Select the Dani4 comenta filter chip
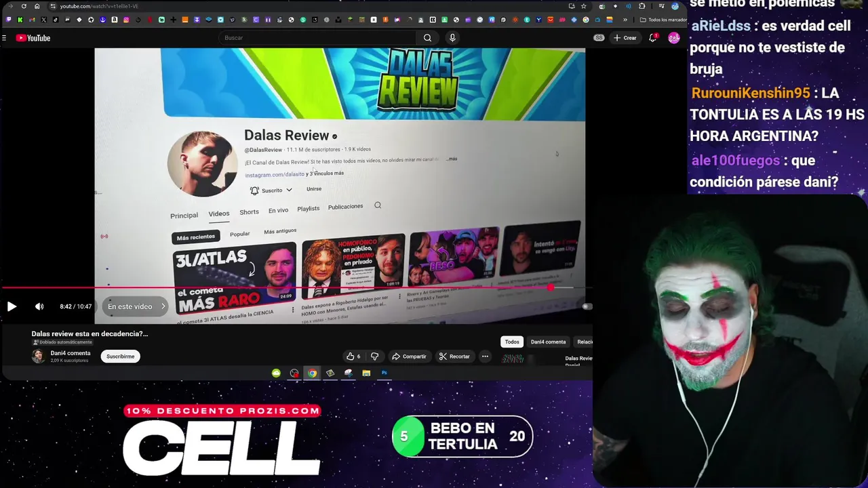The height and width of the screenshot is (488, 868). 548,342
